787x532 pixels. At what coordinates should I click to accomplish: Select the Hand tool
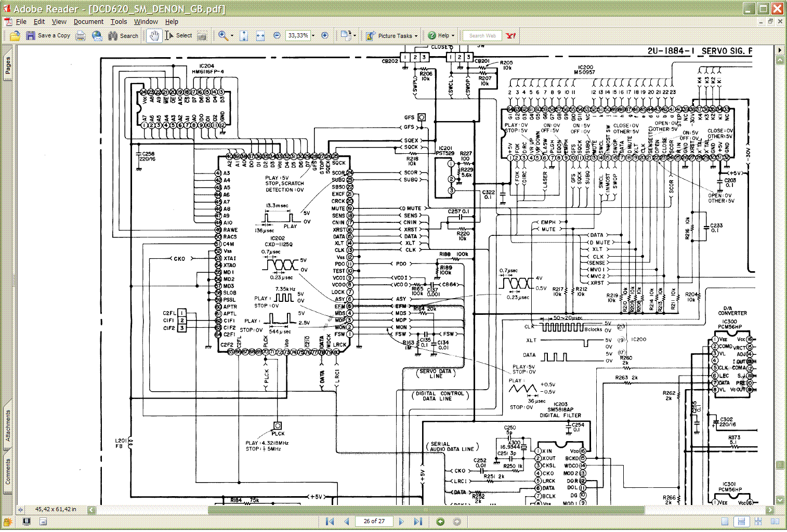pyautogui.click(x=154, y=35)
